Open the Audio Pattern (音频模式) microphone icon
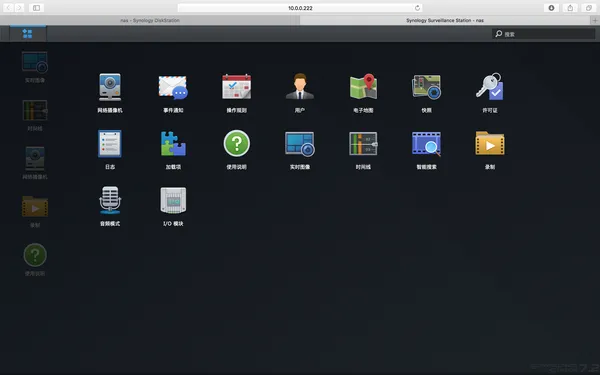600x375 pixels. [x=110, y=200]
